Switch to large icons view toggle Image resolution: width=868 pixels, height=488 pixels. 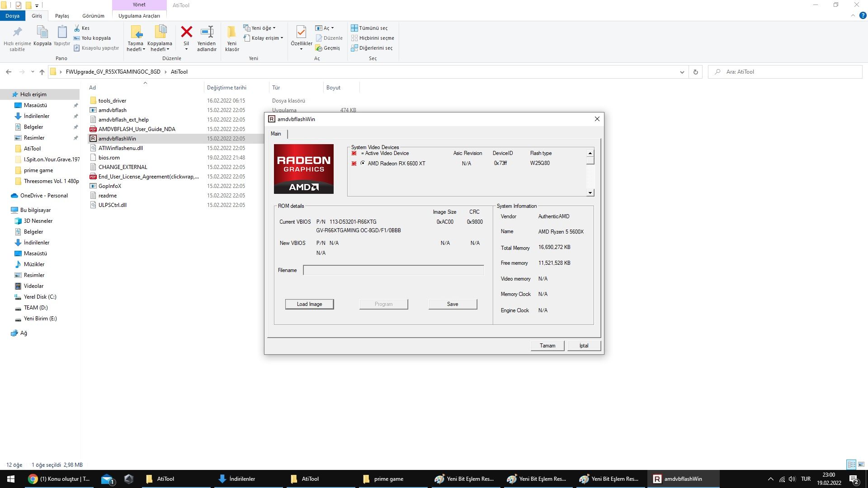tap(861, 465)
